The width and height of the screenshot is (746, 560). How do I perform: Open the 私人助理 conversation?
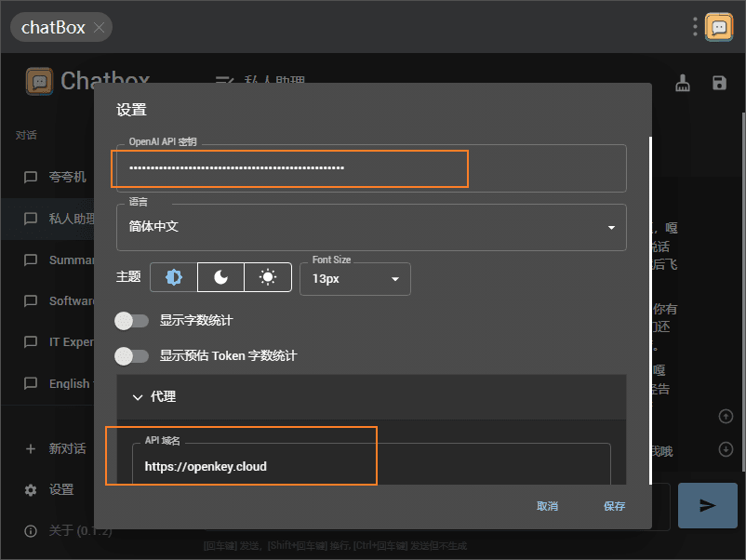click(47, 219)
